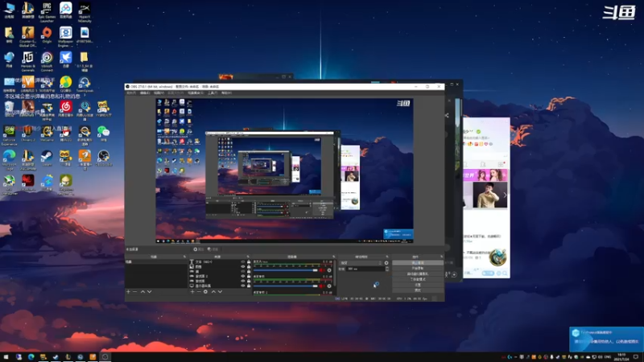Click the Counter-Strike Global Offensive desktop icon

tap(28, 37)
